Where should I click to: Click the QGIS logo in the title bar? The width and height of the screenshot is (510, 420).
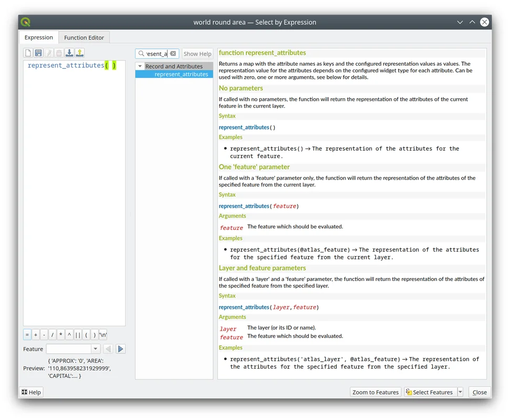(x=25, y=22)
